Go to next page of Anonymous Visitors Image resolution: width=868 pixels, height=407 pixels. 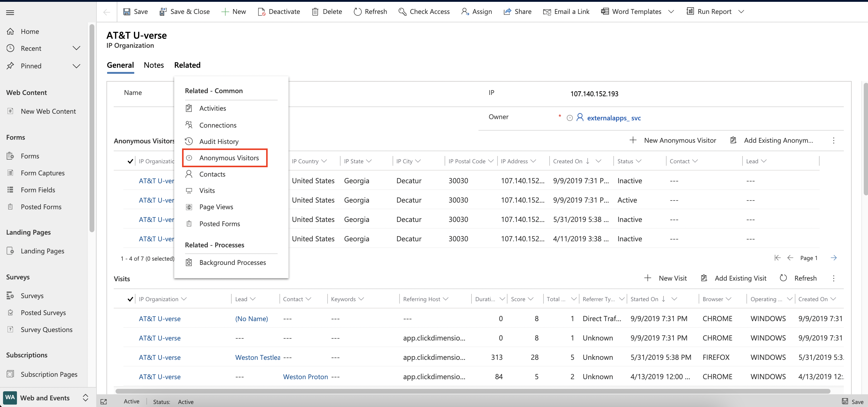coord(834,258)
